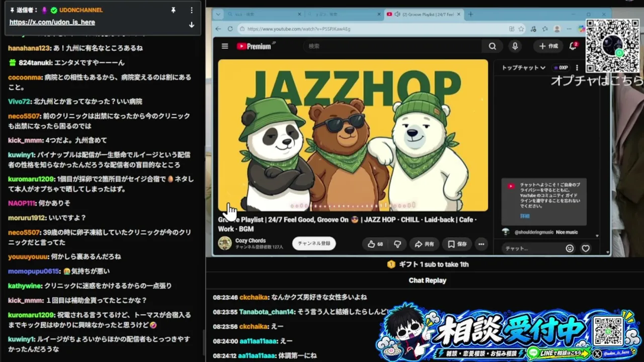This screenshot has width=644, height=362.
Task: Expand the pinned message with the down arrow
Action: click(192, 25)
